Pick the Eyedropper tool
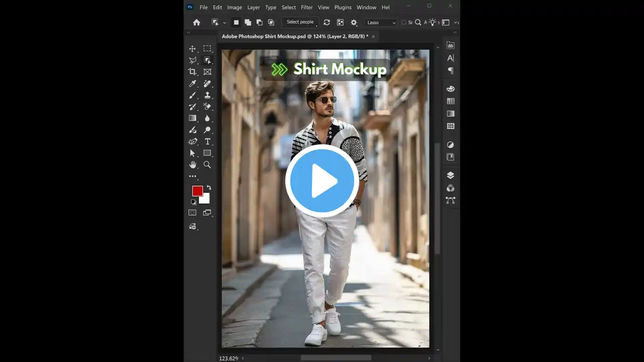The image size is (644, 362). [192, 83]
